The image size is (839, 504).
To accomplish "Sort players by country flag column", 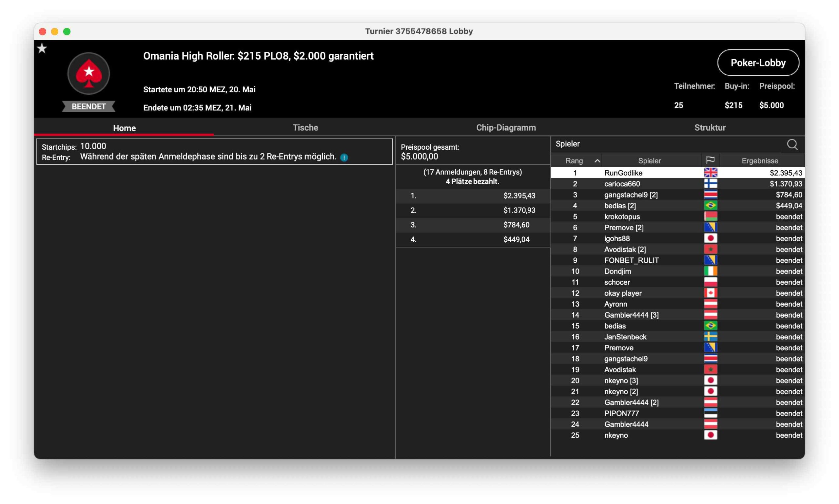I will coord(710,160).
